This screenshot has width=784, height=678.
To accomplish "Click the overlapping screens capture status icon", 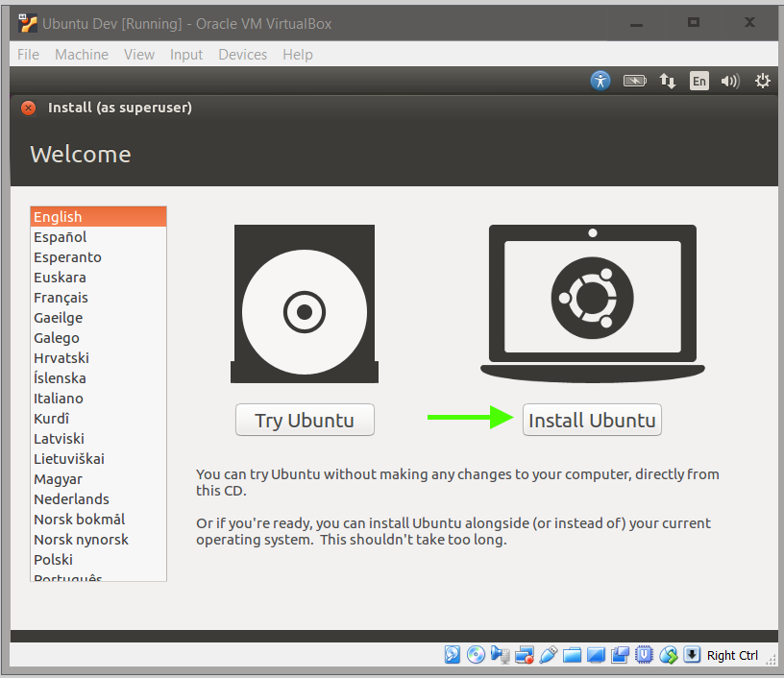I will coord(620,655).
